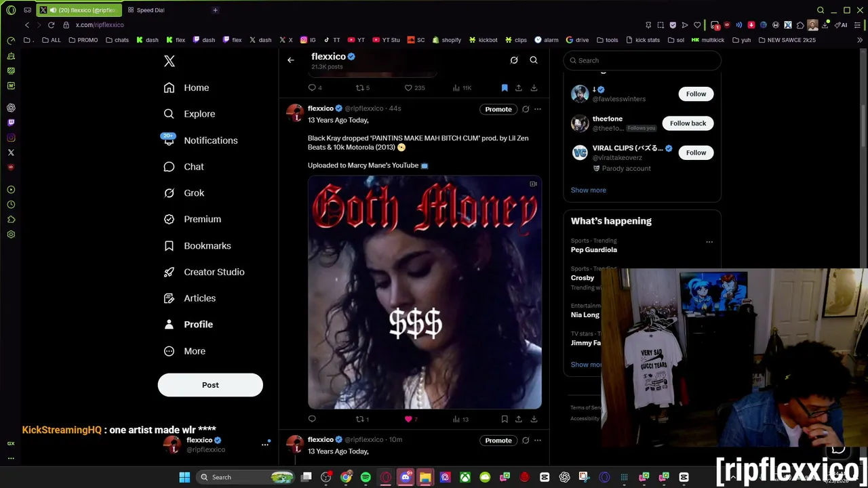Viewport: 868px width, 488px height.
Task: Open options dots for Pep Guardiola trend
Action: pyautogui.click(x=709, y=242)
